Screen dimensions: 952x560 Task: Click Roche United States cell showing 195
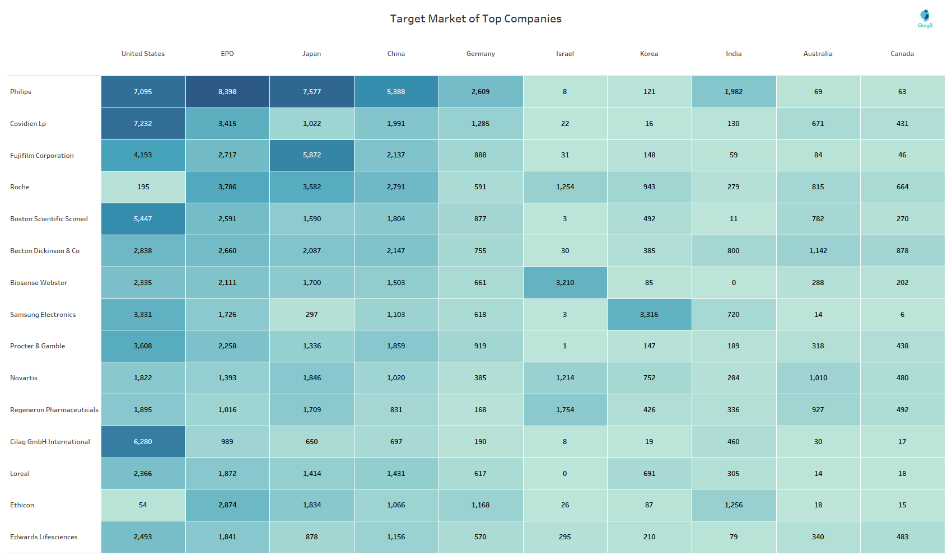point(143,187)
